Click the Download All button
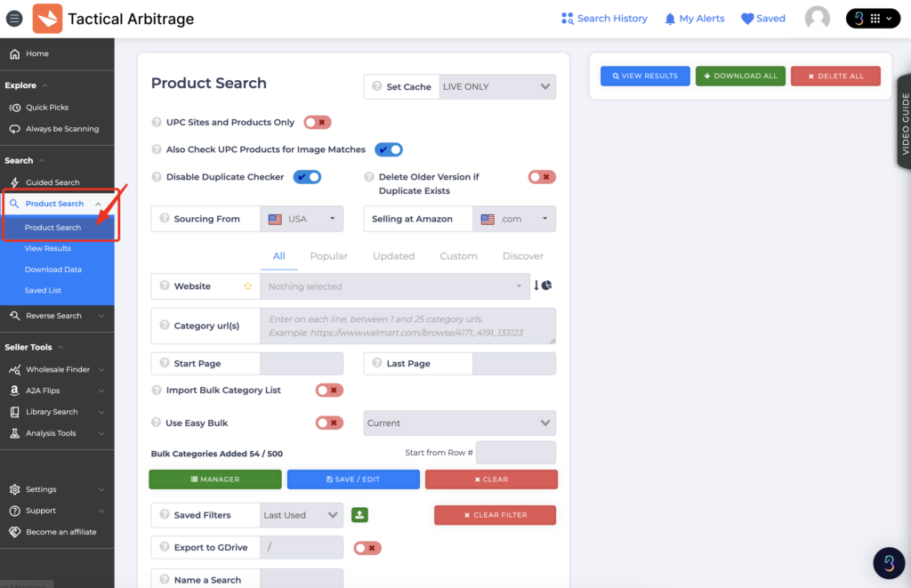 740,77
